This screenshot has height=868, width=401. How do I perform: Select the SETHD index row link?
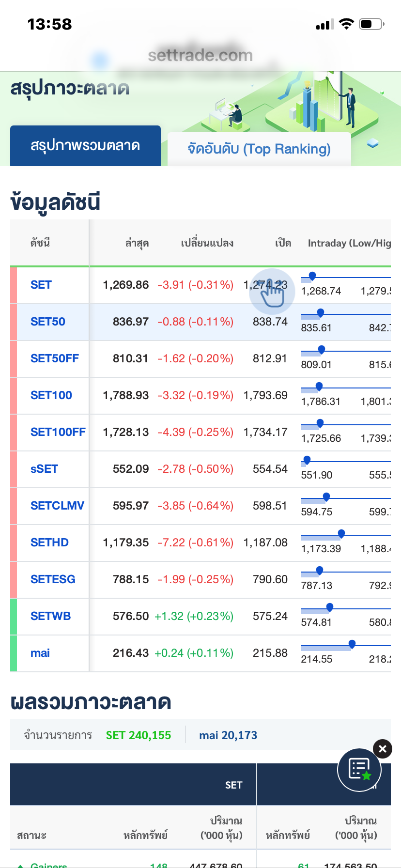pyautogui.click(x=49, y=542)
